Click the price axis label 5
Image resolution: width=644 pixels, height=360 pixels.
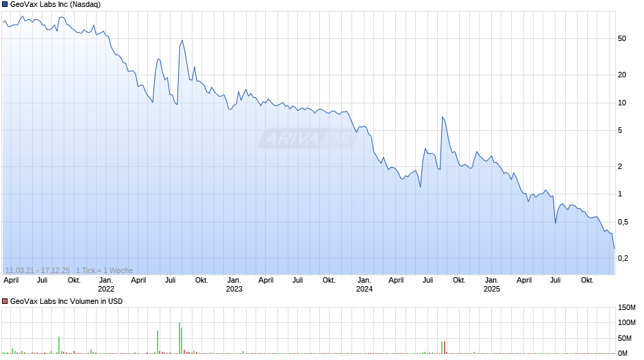620,131
